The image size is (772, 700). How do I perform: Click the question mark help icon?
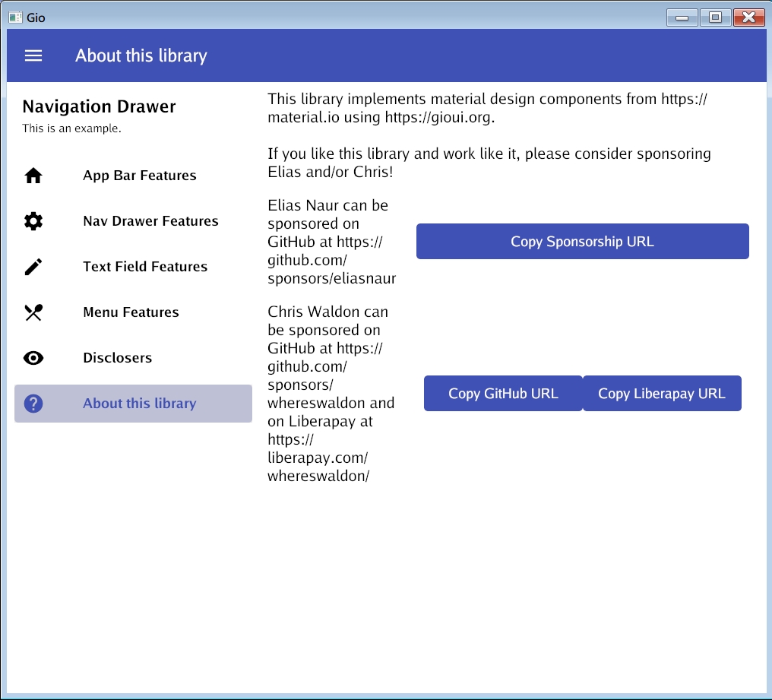[33, 404]
